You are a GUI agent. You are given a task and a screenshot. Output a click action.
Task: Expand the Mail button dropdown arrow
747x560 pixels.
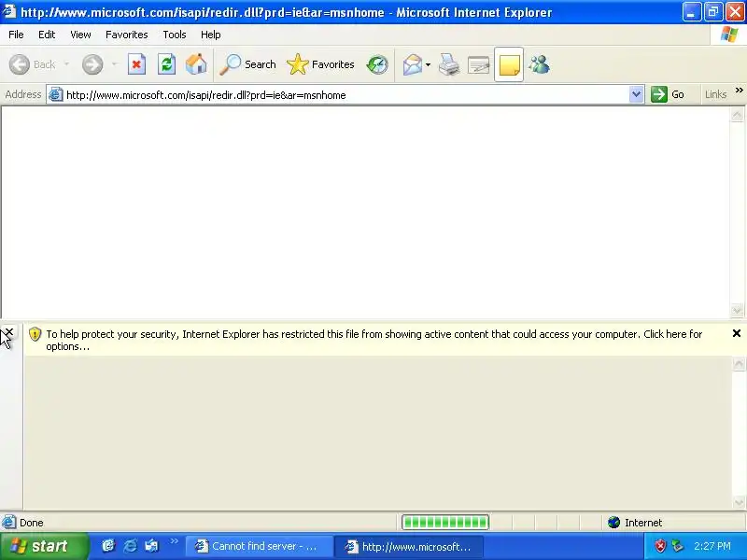click(428, 64)
